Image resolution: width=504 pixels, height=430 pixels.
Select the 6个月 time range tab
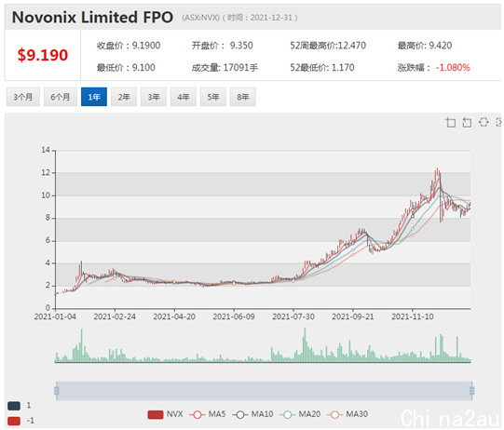pos(61,97)
